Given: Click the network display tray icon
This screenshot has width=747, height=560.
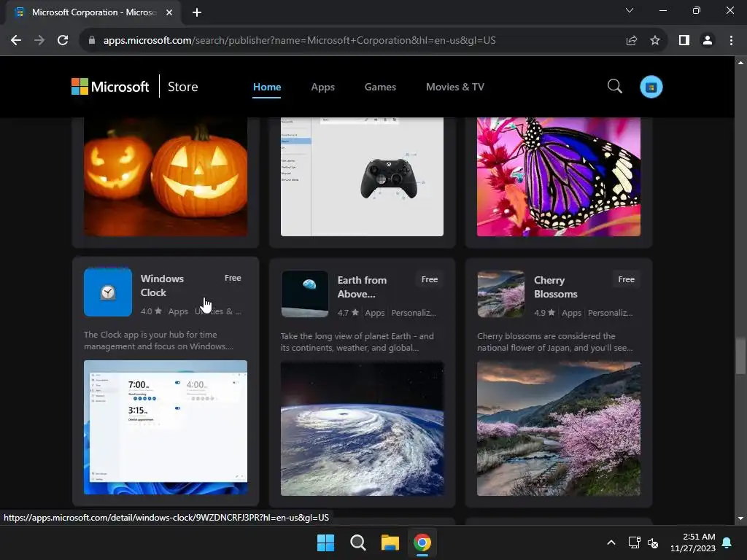Looking at the screenshot, I should 634,542.
